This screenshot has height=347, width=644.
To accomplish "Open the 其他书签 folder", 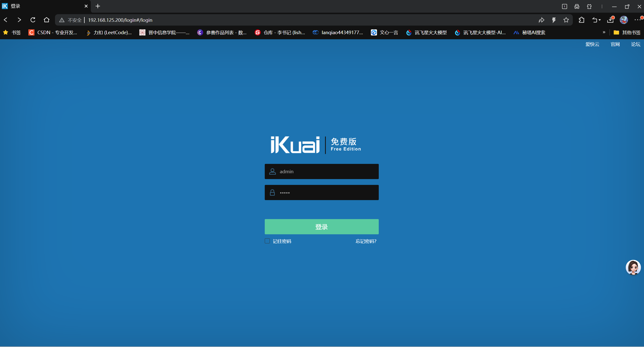I will [627, 32].
